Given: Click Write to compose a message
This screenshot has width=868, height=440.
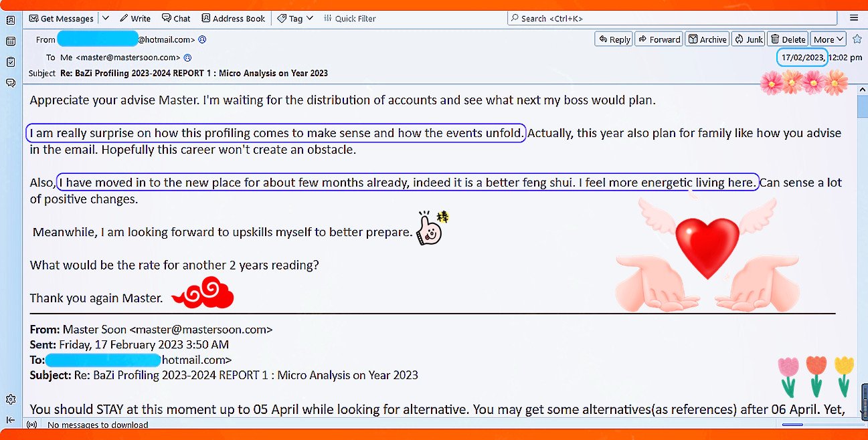Looking at the screenshot, I should point(135,19).
